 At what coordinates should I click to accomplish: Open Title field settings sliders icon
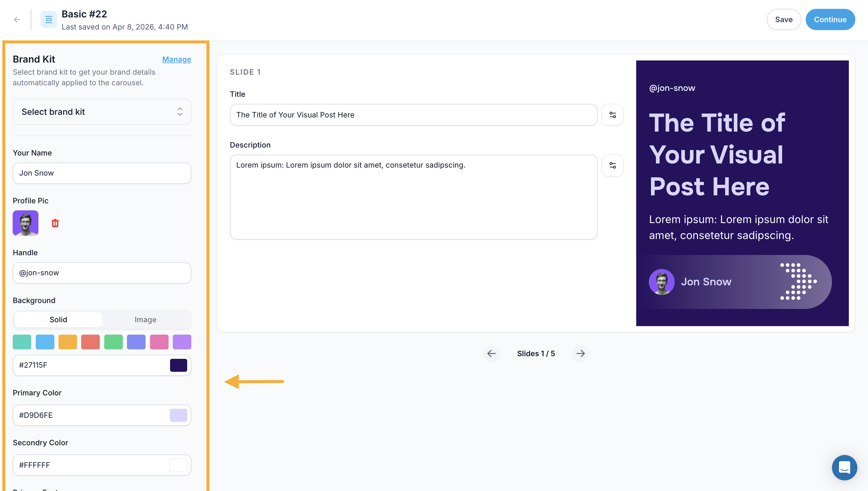tap(612, 115)
